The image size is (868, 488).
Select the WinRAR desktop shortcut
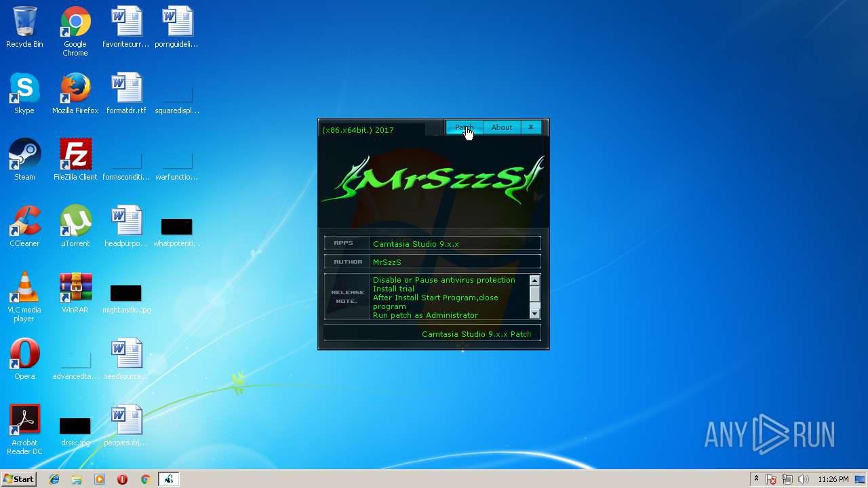[75, 293]
